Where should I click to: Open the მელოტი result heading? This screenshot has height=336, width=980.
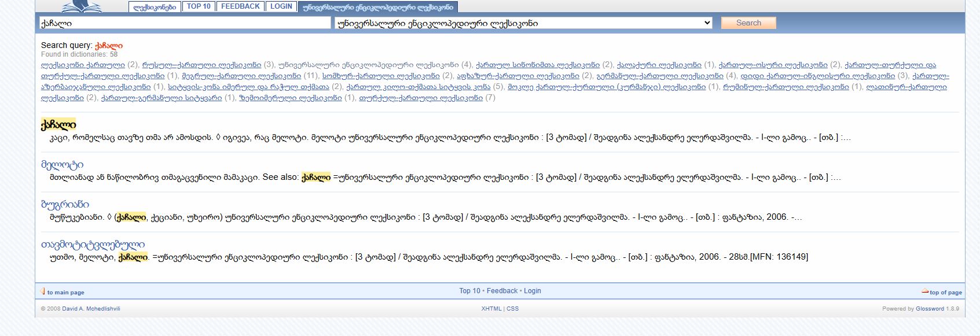click(x=63, y=165)
